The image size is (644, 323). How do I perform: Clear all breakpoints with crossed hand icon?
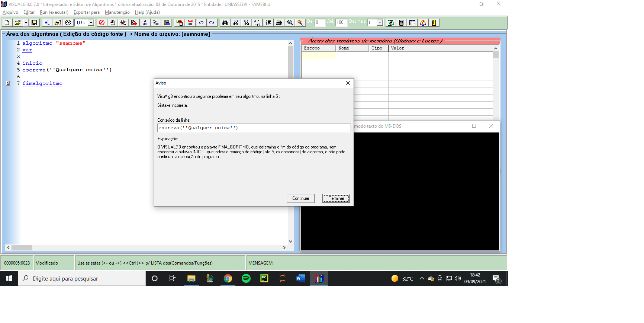click(123, 23)
